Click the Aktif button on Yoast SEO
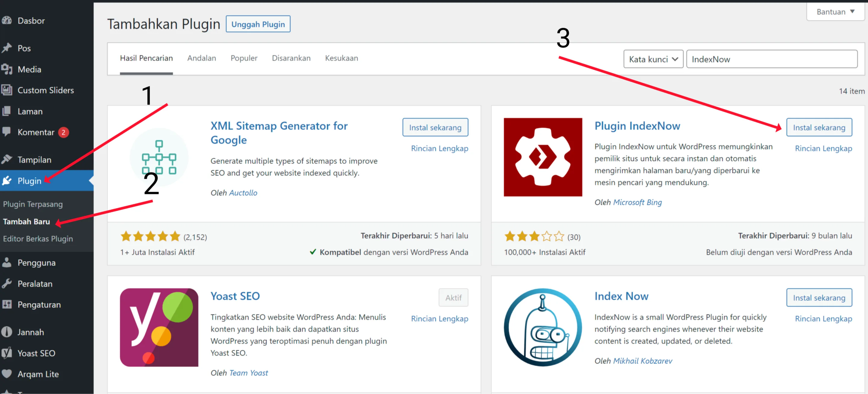This screenshot has width=868, height=394. click(x=453, y=298)
